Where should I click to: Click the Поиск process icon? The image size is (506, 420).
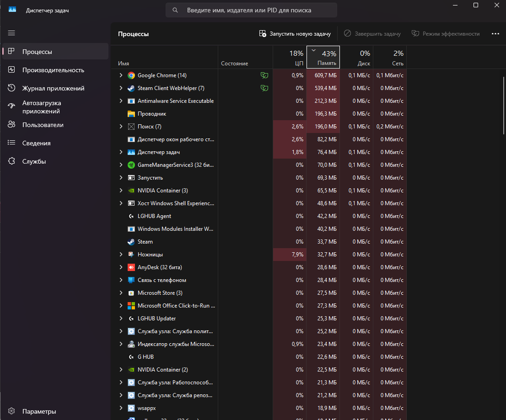131,127
